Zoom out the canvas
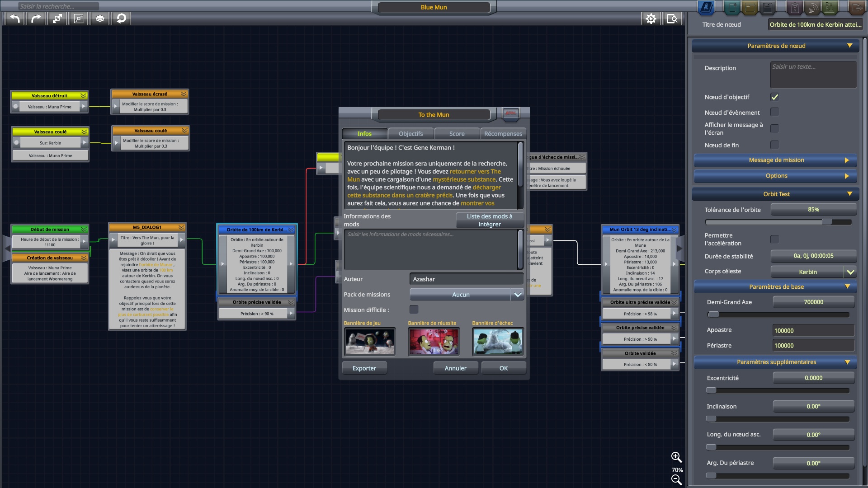The height and width of the screenshot is (488, 868). point(676,480)
